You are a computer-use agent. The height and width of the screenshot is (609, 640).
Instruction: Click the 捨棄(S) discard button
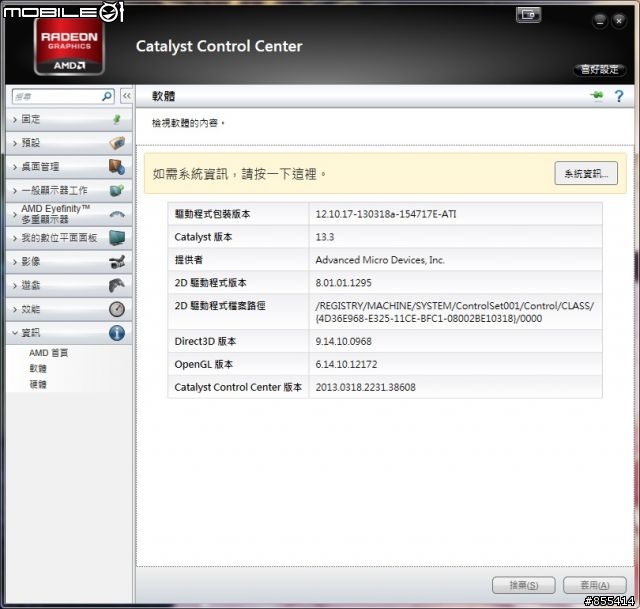click(523, 585)
